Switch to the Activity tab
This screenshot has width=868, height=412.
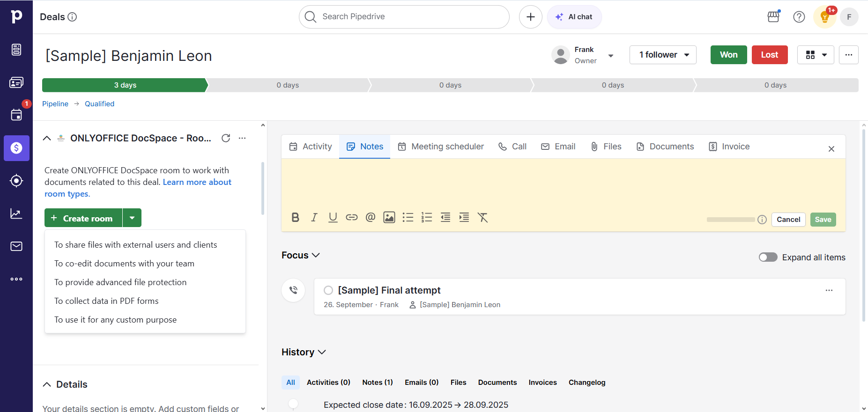(x=311, y=147)
